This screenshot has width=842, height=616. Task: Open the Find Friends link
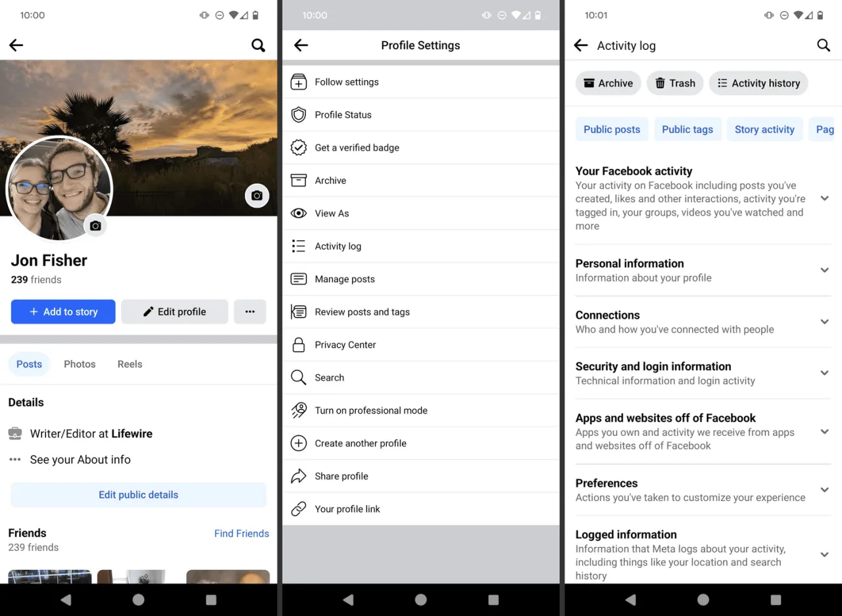(241, 533)
